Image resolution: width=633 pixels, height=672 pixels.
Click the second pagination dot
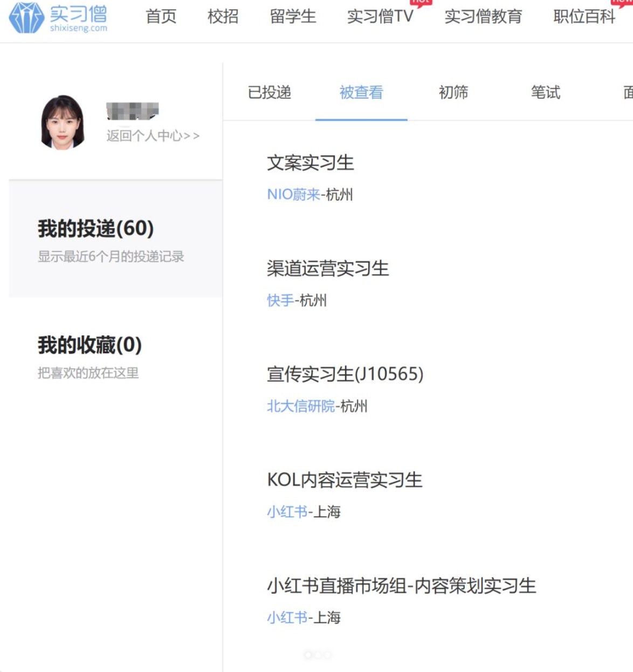point(318,655)
